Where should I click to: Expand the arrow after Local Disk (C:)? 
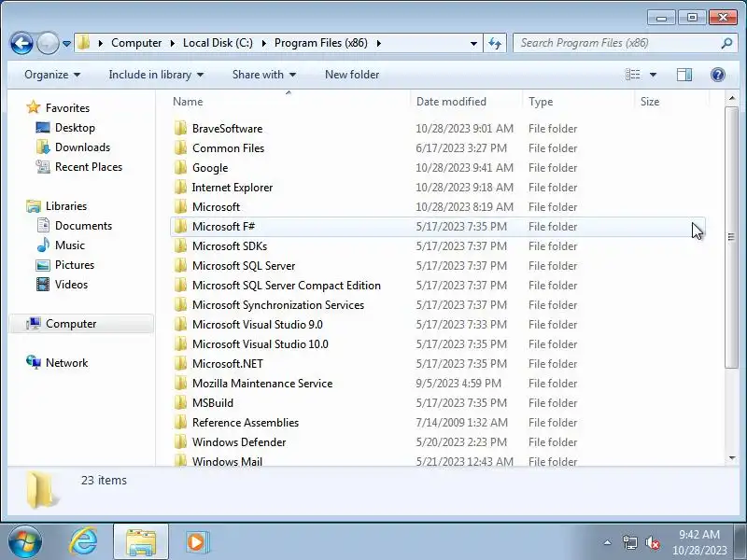[264, 43]
